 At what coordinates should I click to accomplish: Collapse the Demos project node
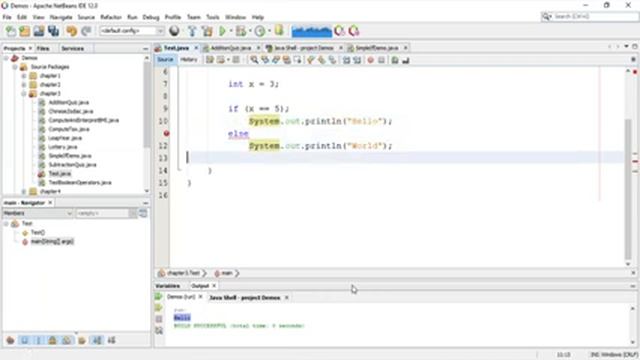pos(6,58)
